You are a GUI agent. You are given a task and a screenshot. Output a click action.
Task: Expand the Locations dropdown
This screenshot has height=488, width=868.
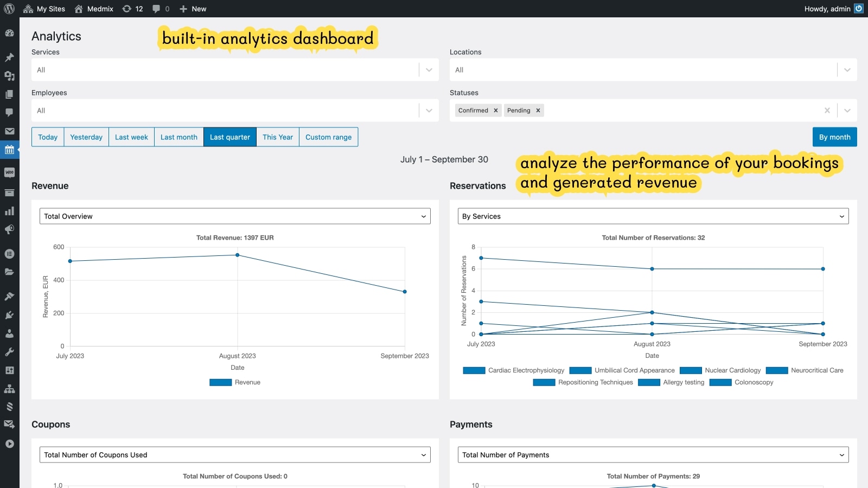tap(847, 70)
